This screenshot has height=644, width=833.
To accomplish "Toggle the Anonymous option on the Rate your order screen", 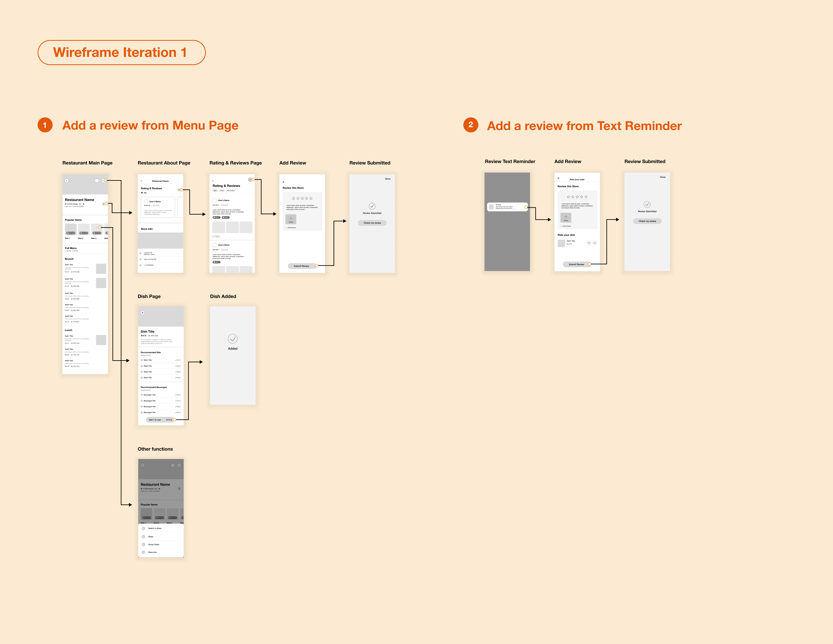I will pyautogui.click(x=561, y=226).
